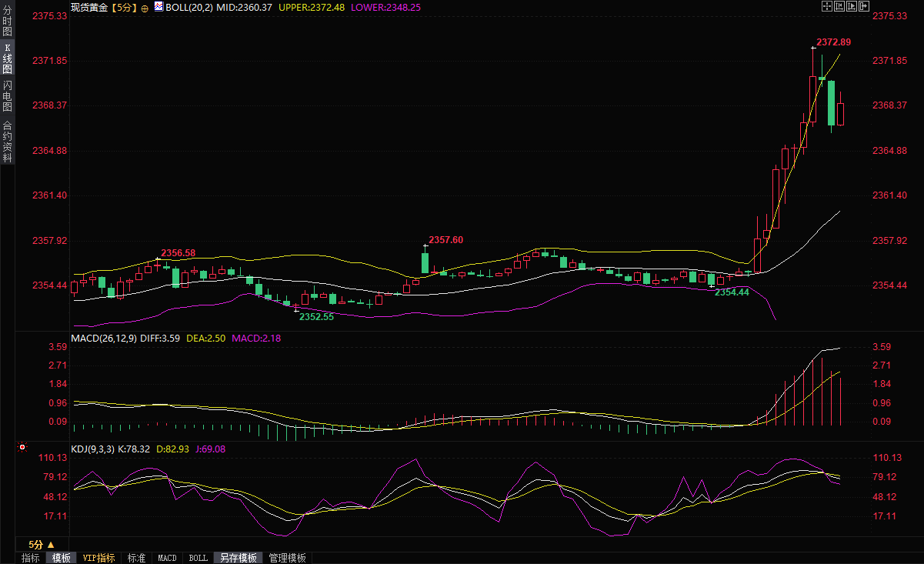The image size is (924, 564).
Task: Click the rightmost top-right toolbar icon with exit arrow
Action: coord(863,6)
